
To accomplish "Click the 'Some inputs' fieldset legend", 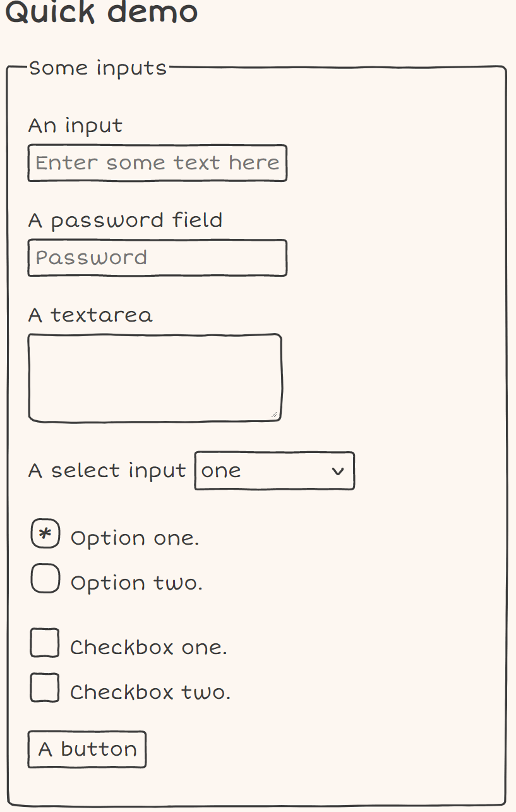I will 98,68.
